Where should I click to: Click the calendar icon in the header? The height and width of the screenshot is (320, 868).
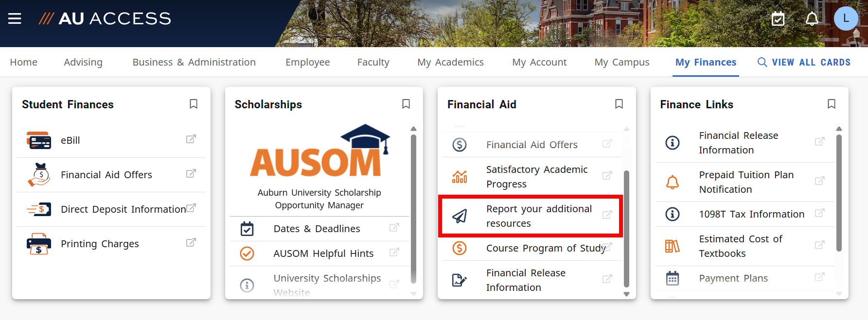[778, 18]
